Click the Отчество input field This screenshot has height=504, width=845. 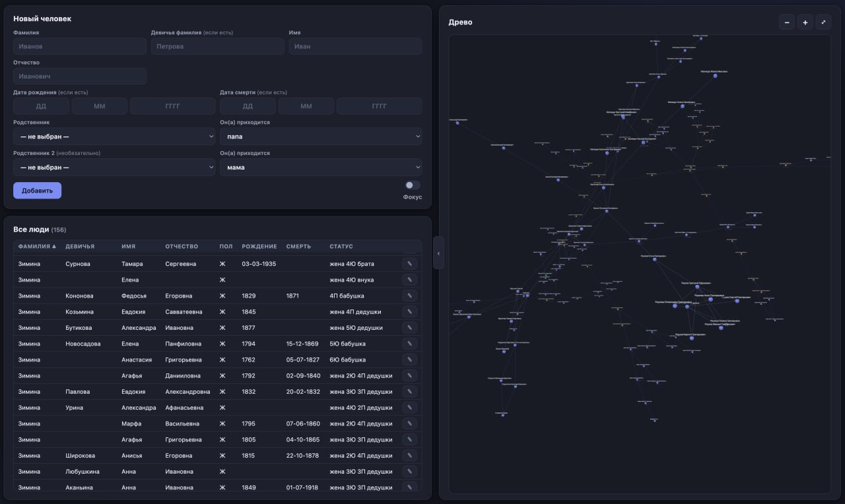[x=80, y=77]
